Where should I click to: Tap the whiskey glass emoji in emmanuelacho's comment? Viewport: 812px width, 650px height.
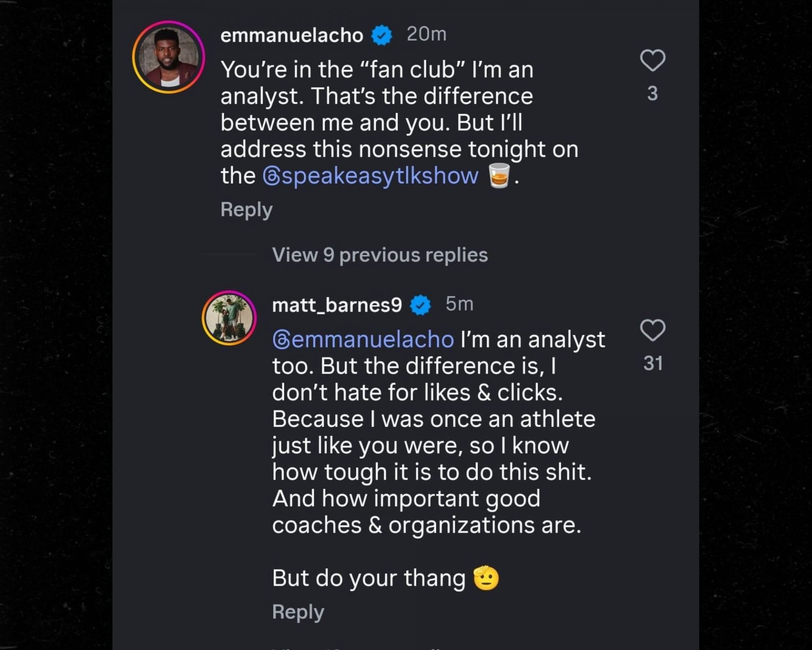tap(499, 175)
